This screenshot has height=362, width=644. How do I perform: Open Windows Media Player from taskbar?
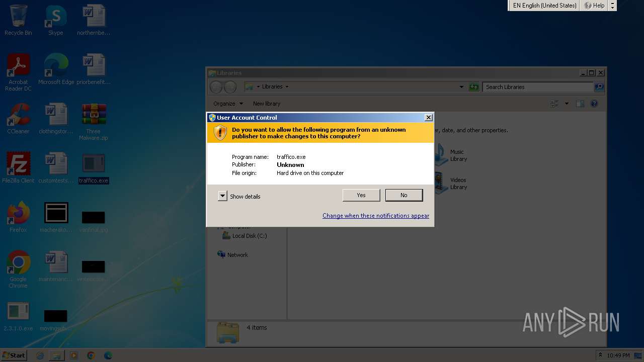pyautogui.click(x=74, y=355)
